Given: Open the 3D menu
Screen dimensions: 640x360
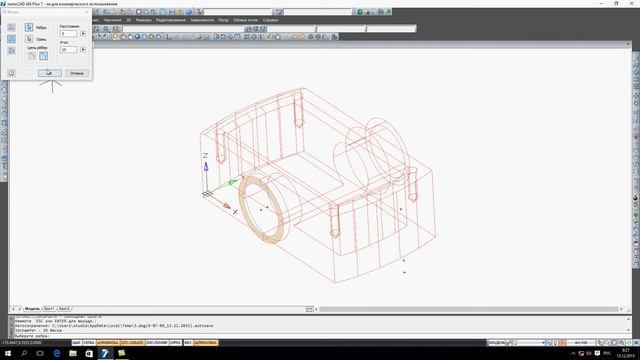Looking at the screenshot, I should [x=129, y=20].
